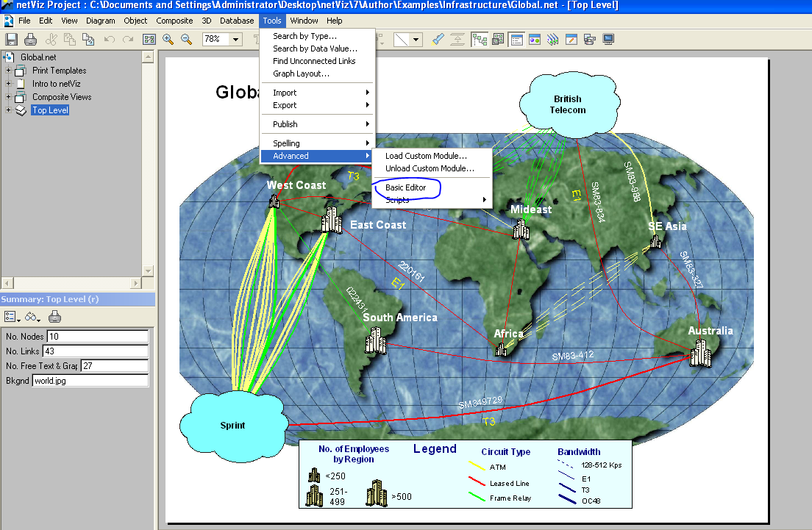Toggle the properties list panel toolbar button
The image size is (812, 530).
[x=516, y=39]
